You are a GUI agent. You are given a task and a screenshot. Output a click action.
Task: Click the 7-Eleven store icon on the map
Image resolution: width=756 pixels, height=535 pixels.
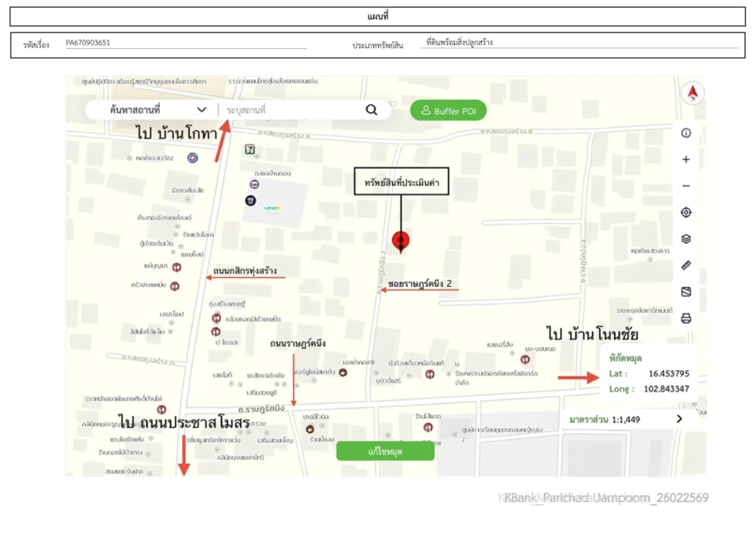click(x=250, y=150)
